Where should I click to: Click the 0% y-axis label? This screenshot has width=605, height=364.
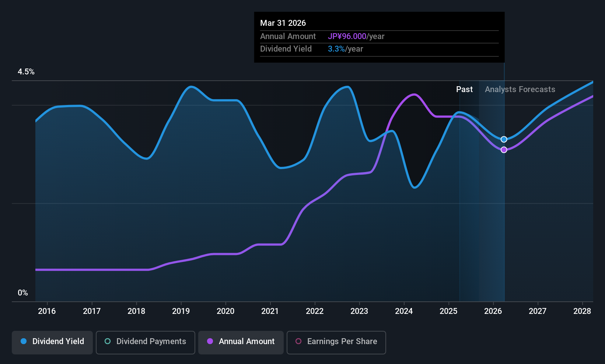point(23,293)
